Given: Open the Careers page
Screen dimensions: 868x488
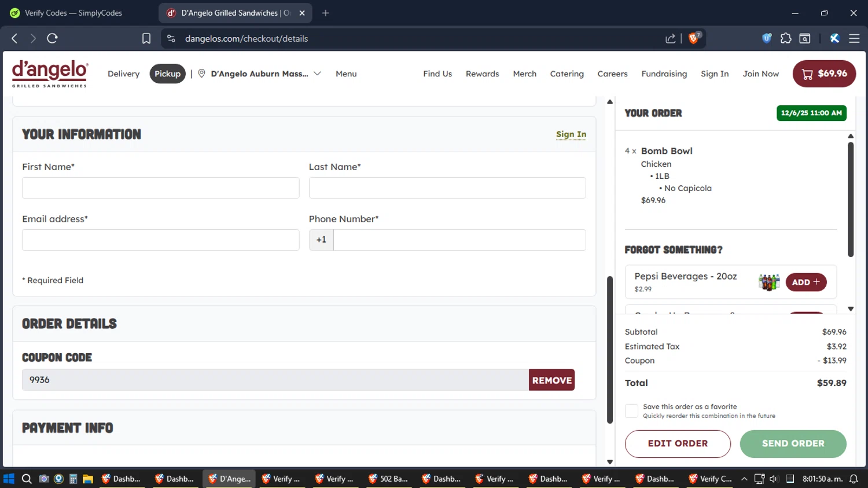Looking at the screenshot, I should 612,74.
